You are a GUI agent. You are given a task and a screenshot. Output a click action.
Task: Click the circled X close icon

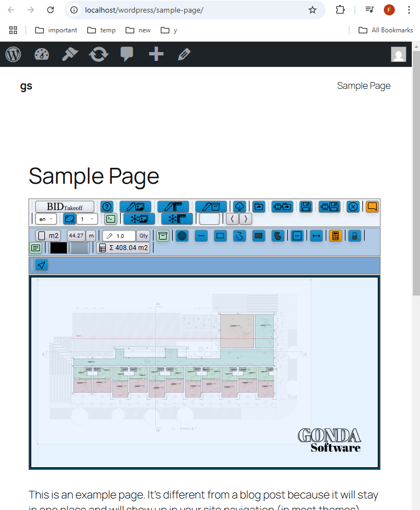[x=353, y=207]
